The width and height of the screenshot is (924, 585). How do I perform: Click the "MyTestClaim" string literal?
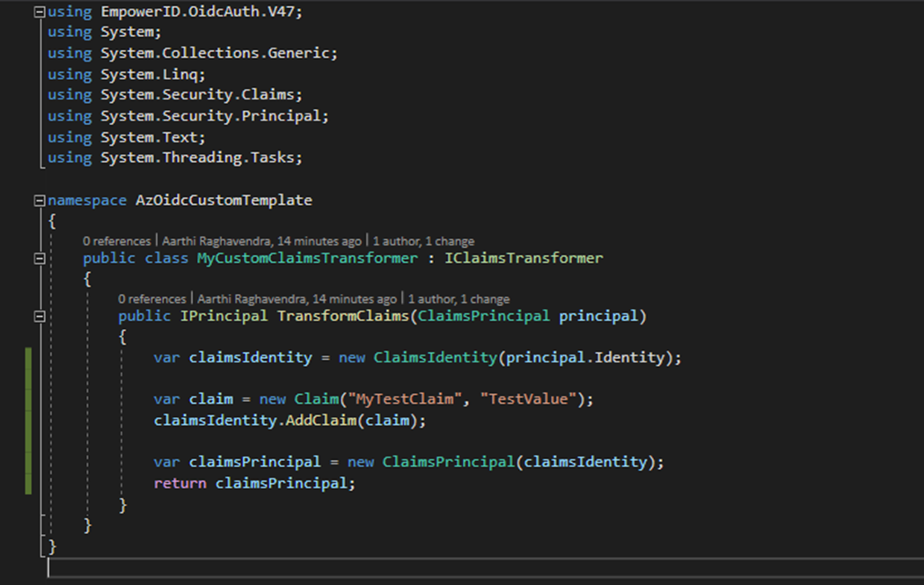pyautogui.click(x=407, y=399)
